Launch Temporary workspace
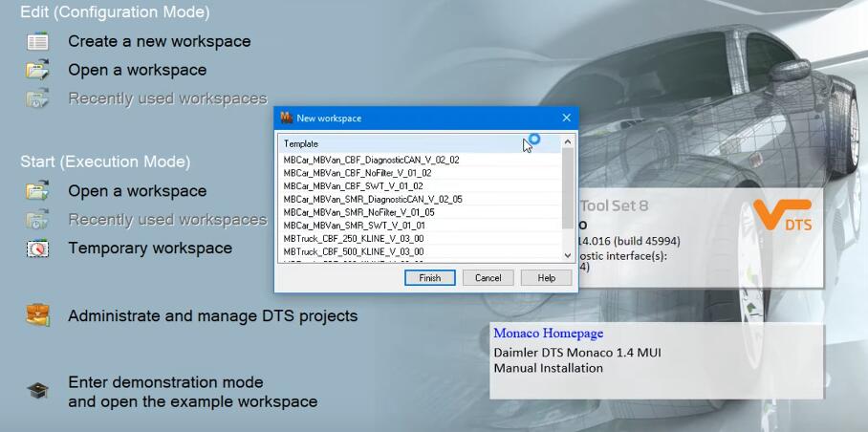This screenshot has height=432, width=868. point(150,248)
